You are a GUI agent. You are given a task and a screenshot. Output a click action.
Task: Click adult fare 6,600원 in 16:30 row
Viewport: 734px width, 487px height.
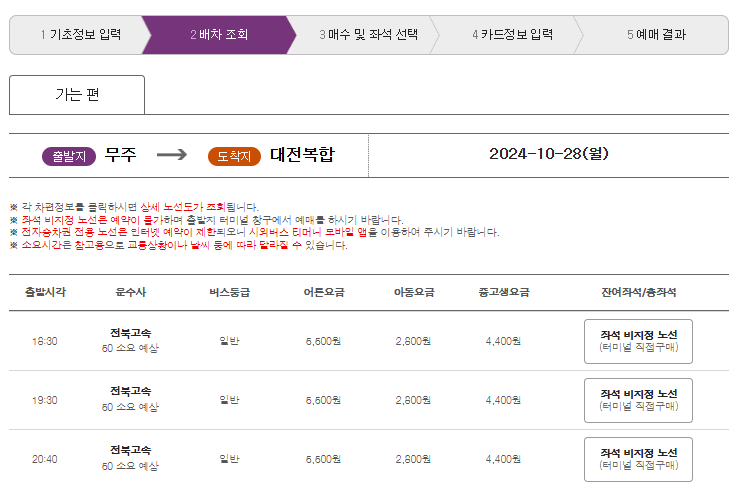[x=323, y=341]
